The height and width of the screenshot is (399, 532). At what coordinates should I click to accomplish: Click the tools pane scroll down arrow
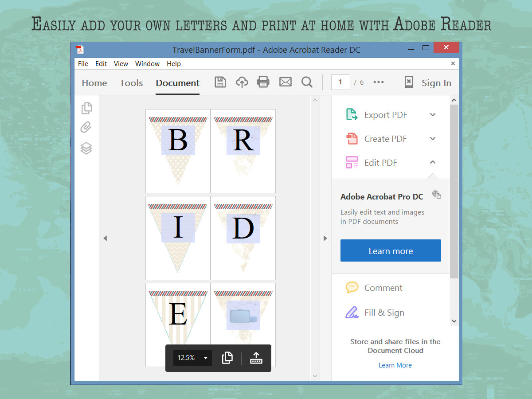pos(454,321)
